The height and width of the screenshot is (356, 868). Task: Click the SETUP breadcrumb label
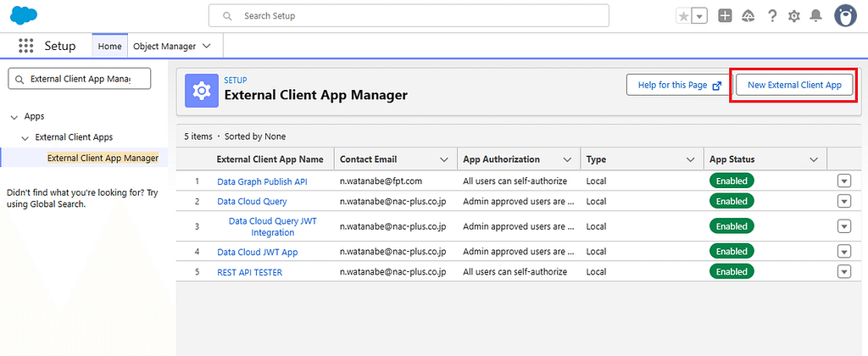point(236,81)
